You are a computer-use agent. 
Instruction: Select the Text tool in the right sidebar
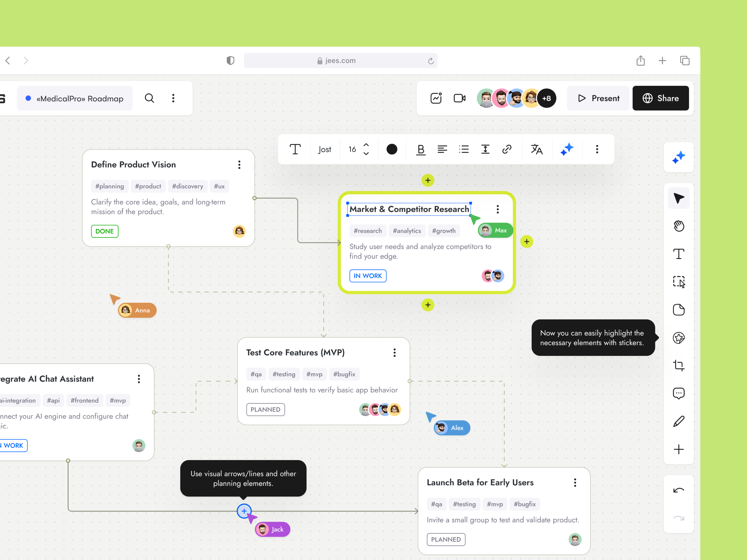tap(679, 254)
